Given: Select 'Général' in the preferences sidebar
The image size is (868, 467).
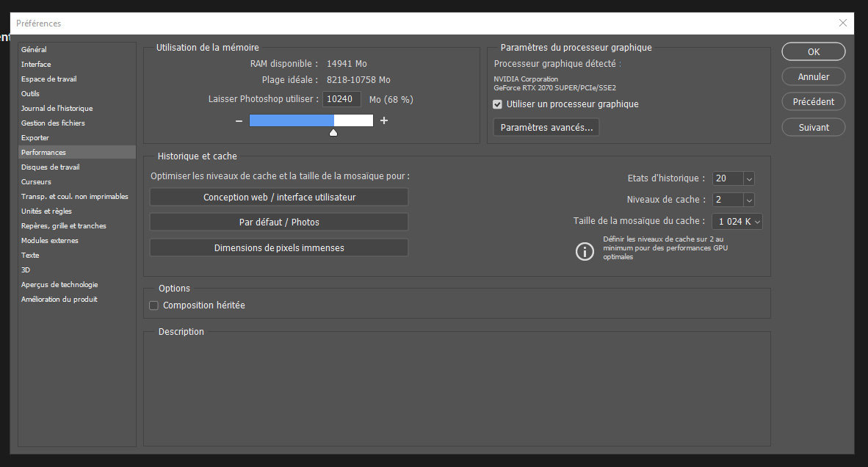Looking at the screenshot, I should (x=34, y=50).
